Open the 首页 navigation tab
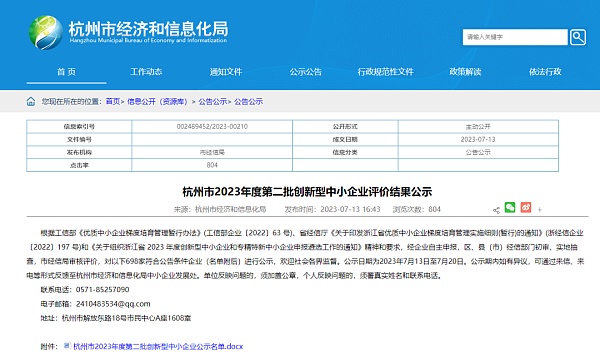The width and height of the screenshot is (600, 361). click(66, 72)
